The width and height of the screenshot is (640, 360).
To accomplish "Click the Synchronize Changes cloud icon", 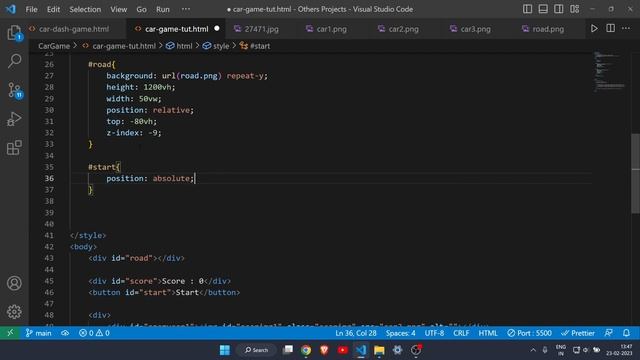I will click(65, 333).
